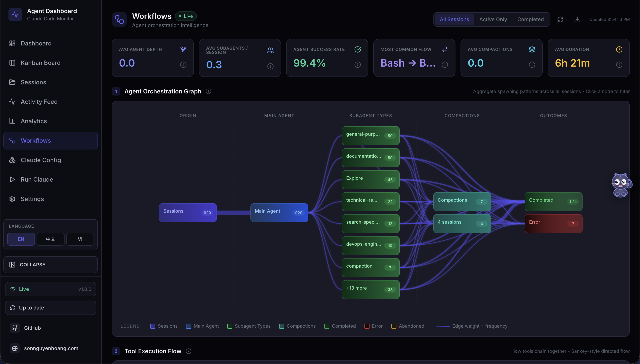640x364 pixels.
Task: Go to Sessions in sidebar
Action: click(x=51, y=82)
